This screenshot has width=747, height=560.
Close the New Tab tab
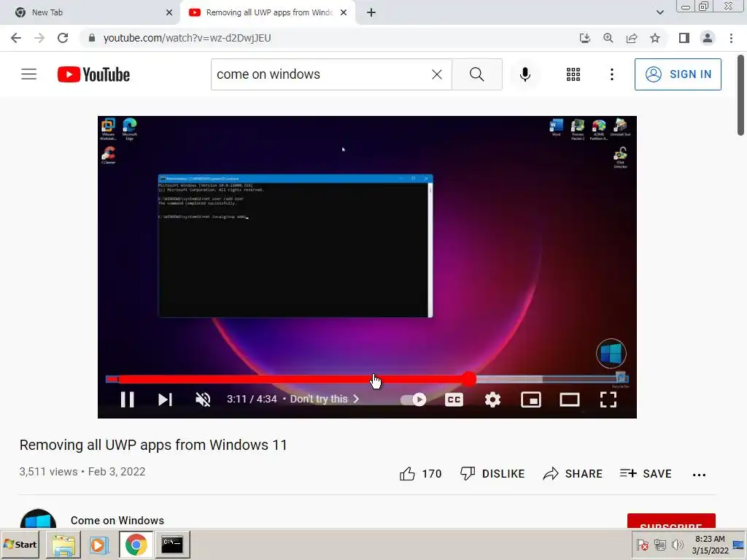click(169, 12)
